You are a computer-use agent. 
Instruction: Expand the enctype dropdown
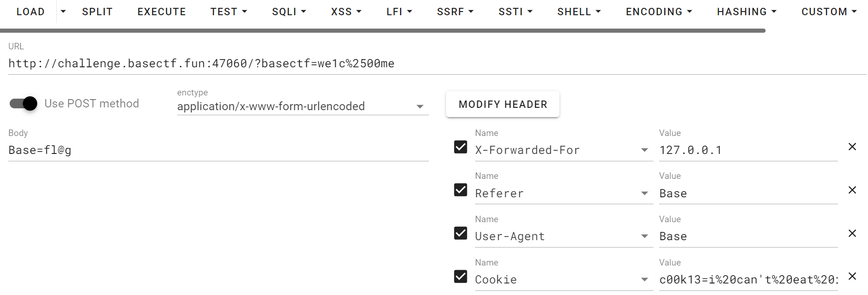[420, 106]
